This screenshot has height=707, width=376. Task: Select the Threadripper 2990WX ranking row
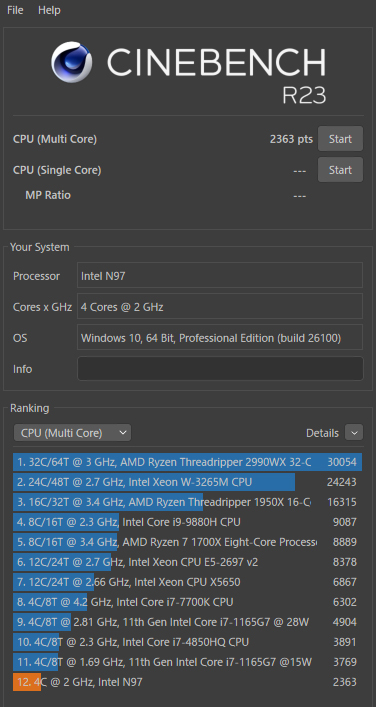188,462
